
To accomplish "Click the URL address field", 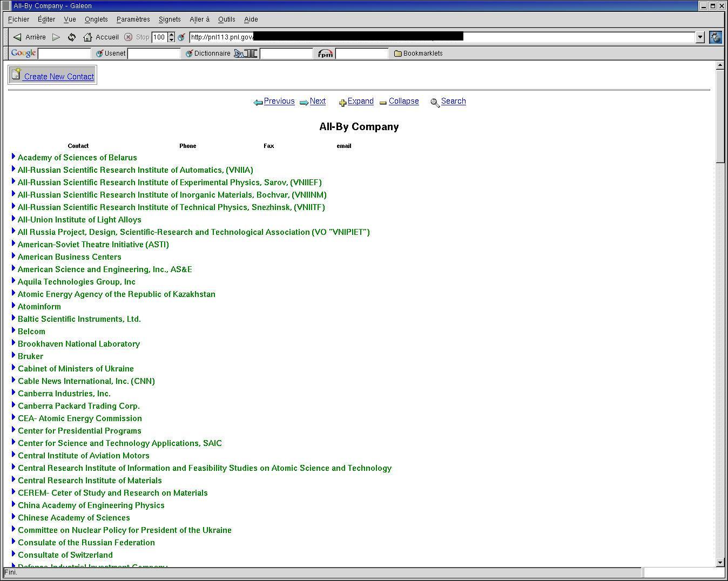I will point(442,37).
